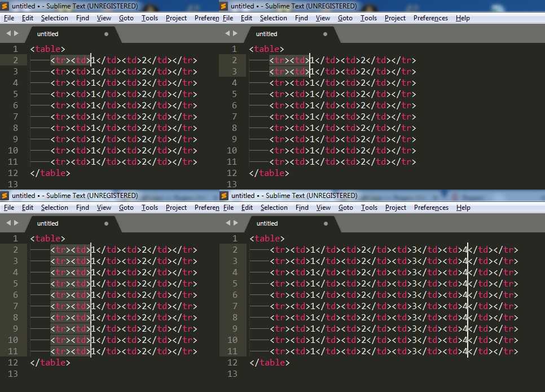
Task: Click the closing </table> tag in bottom-left editor
Action: tap(50, 363)
